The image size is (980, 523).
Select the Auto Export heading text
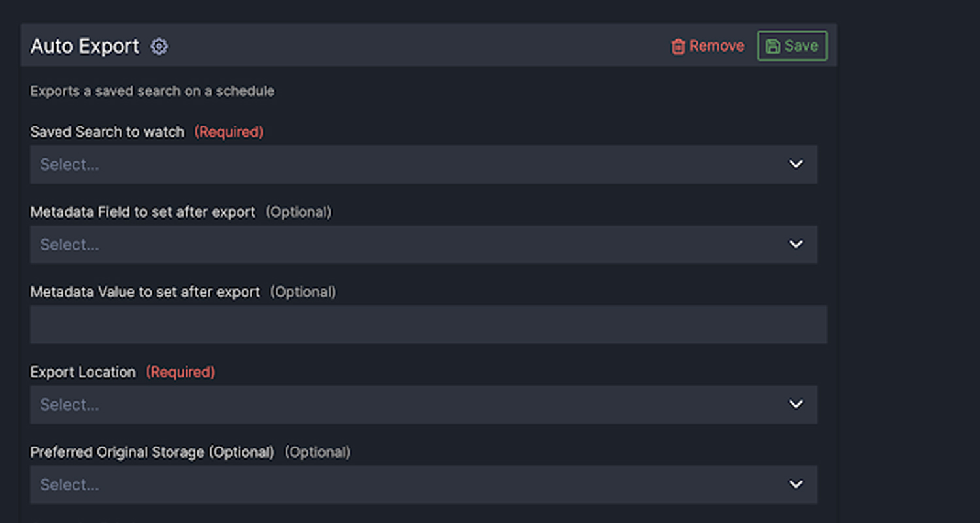click(x=84, y=46)
